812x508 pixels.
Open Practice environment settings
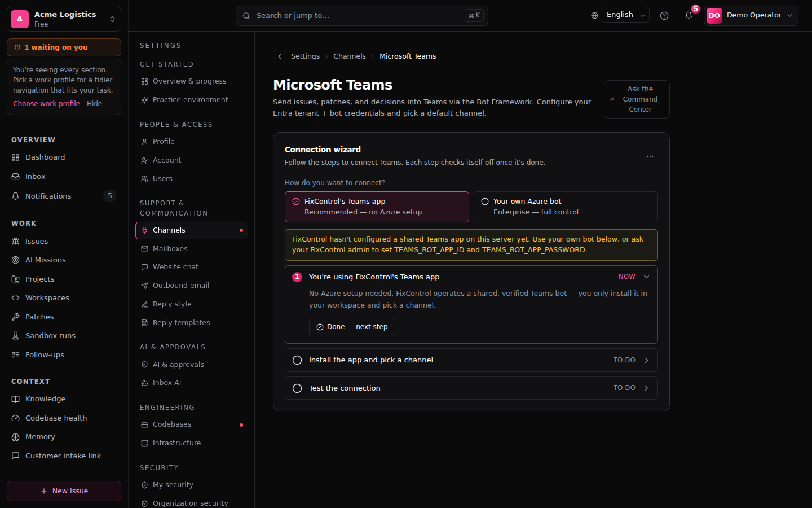pos(191,100)
